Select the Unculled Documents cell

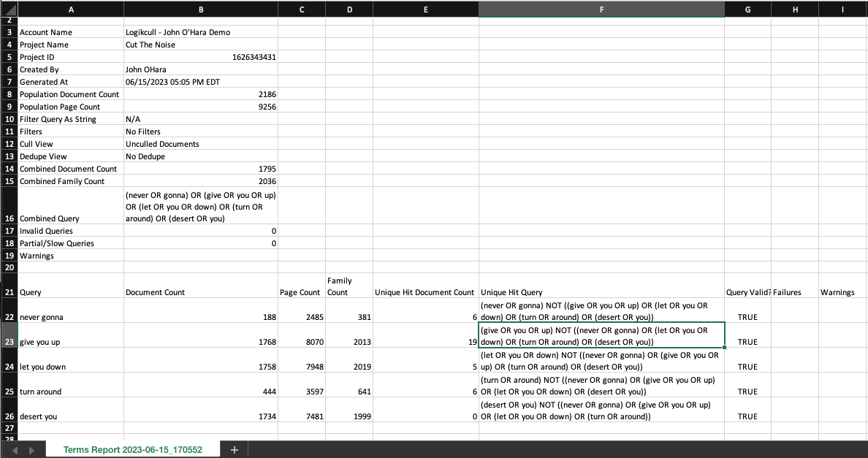coord(201,144)
